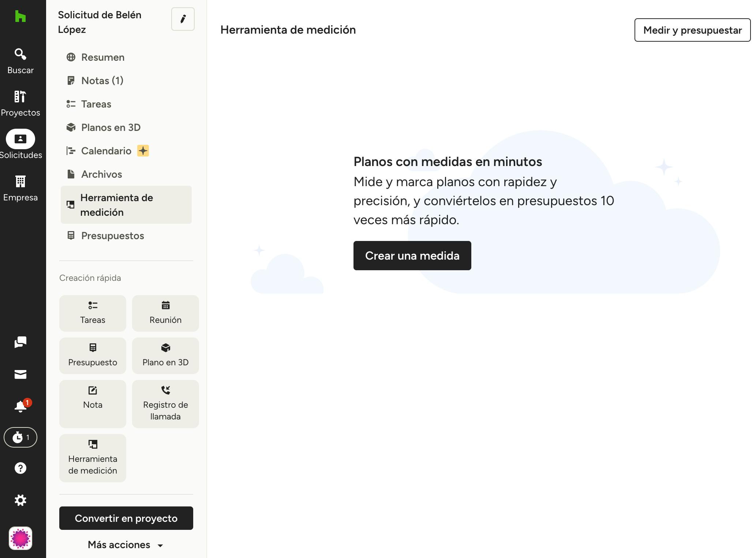756x558 pixels.
Task: Open the chat messages icon
Action: [20, 342]
